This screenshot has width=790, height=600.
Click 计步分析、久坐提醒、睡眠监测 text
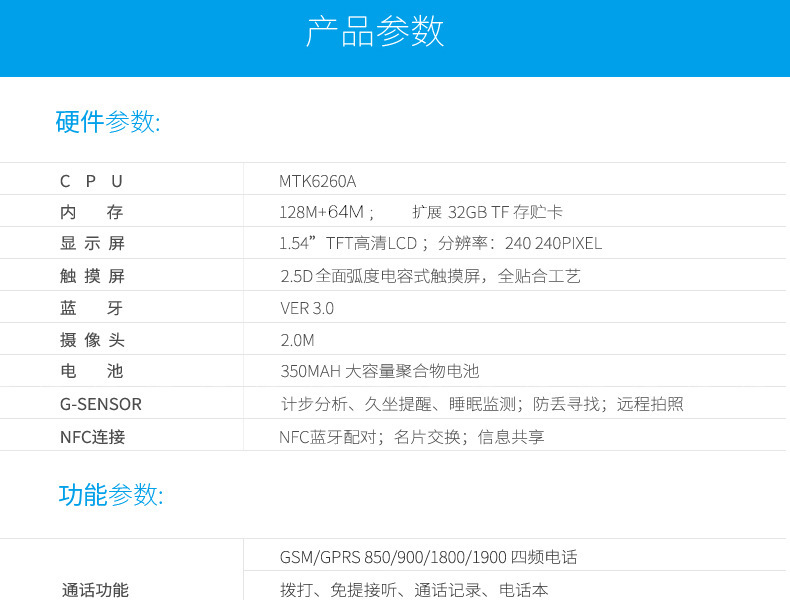tap(398, 404)
